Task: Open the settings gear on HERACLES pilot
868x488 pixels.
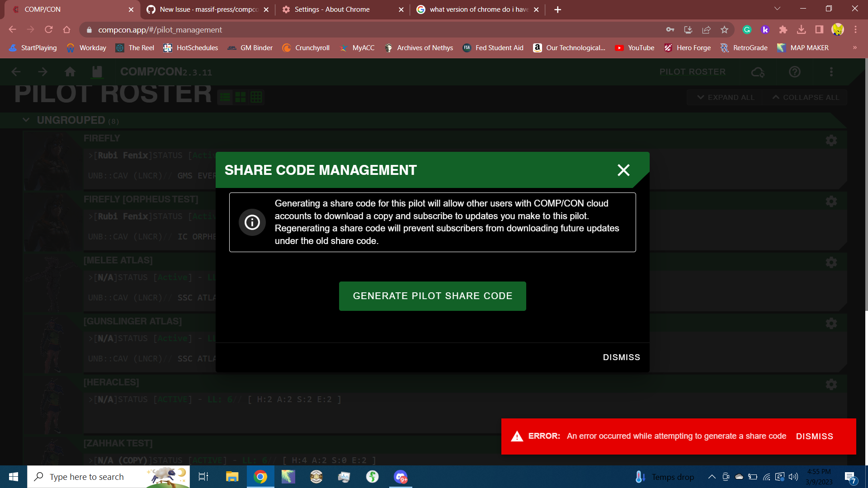Action: [831, 384]
